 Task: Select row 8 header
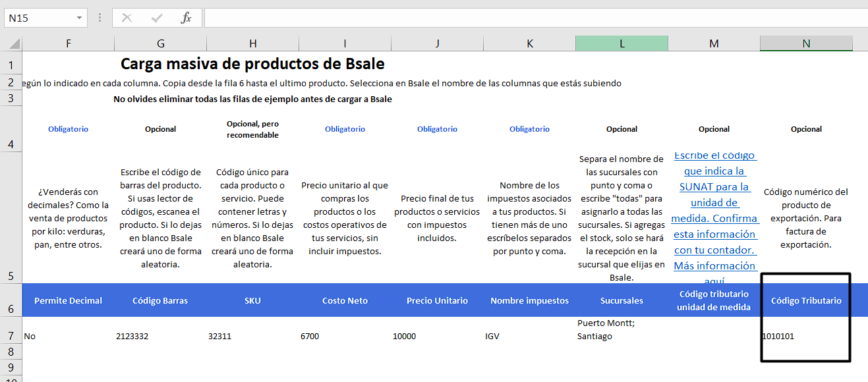pos(11,352)
